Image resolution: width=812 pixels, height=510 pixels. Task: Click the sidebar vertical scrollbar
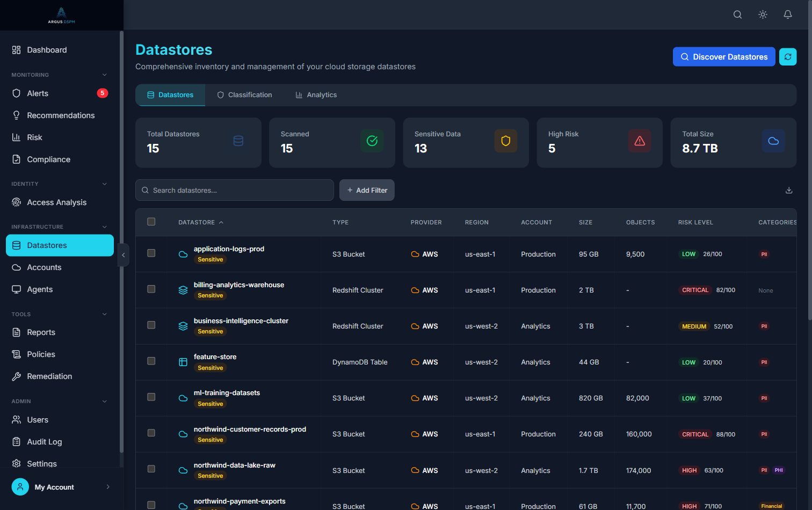point(121,242)
